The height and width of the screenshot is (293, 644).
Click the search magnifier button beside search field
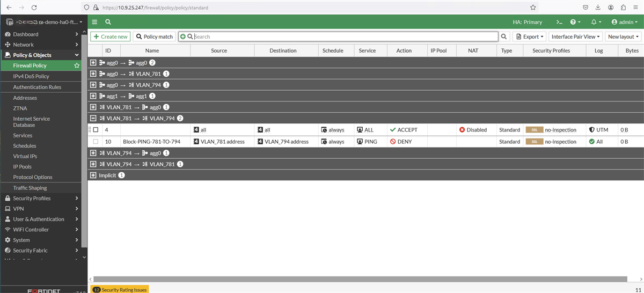(x=504, y=36)
